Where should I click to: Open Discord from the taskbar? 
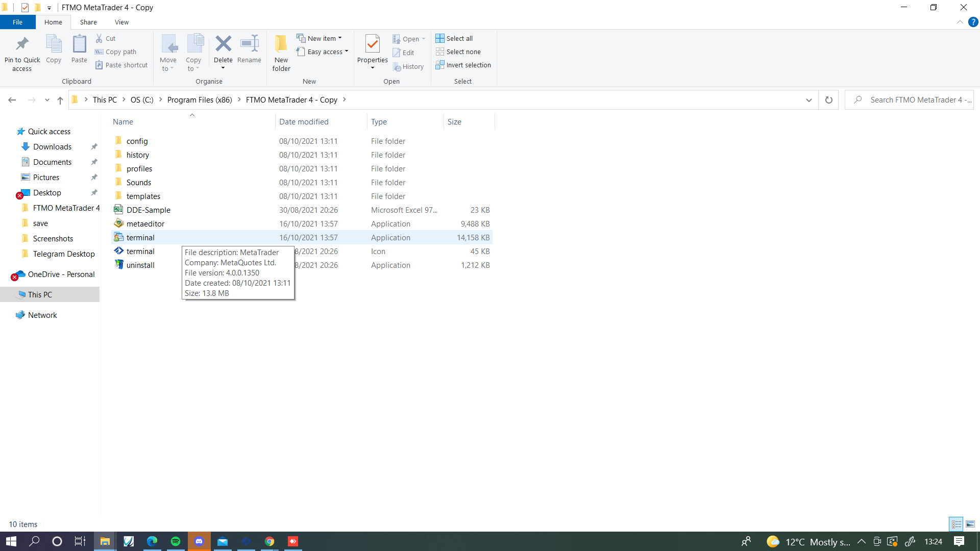199,541
